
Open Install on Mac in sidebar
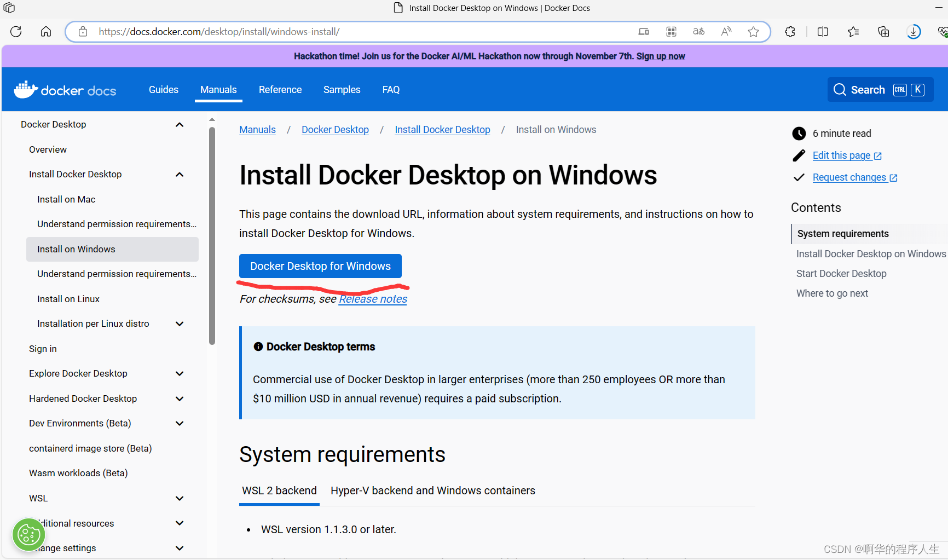click(x=66, y=199)
